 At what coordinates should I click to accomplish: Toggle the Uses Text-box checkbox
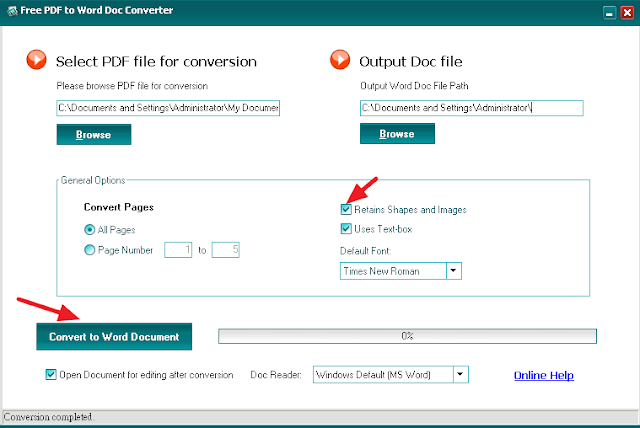[346, 228]
